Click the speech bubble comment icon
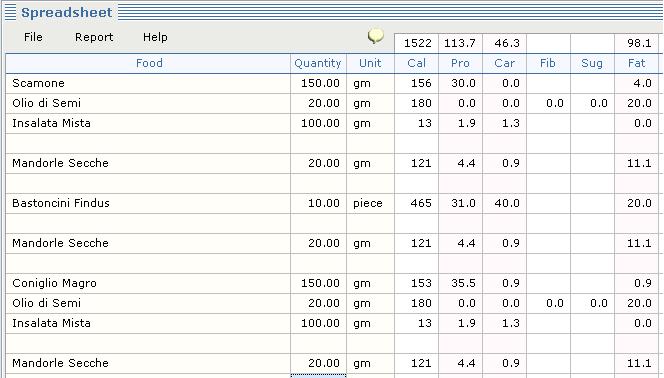The image size is (664, 378). click(376, 36)
